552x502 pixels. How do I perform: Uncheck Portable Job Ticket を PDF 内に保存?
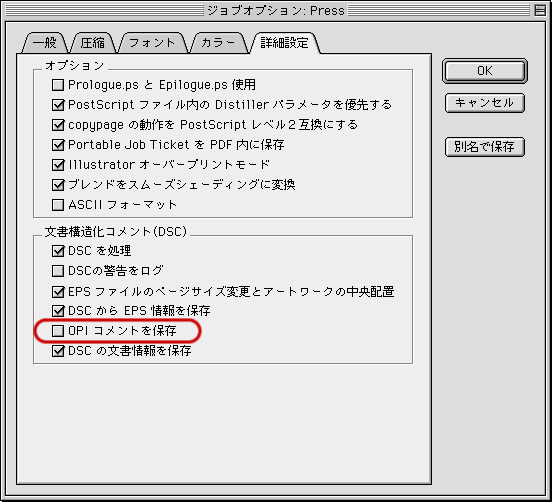58,145
